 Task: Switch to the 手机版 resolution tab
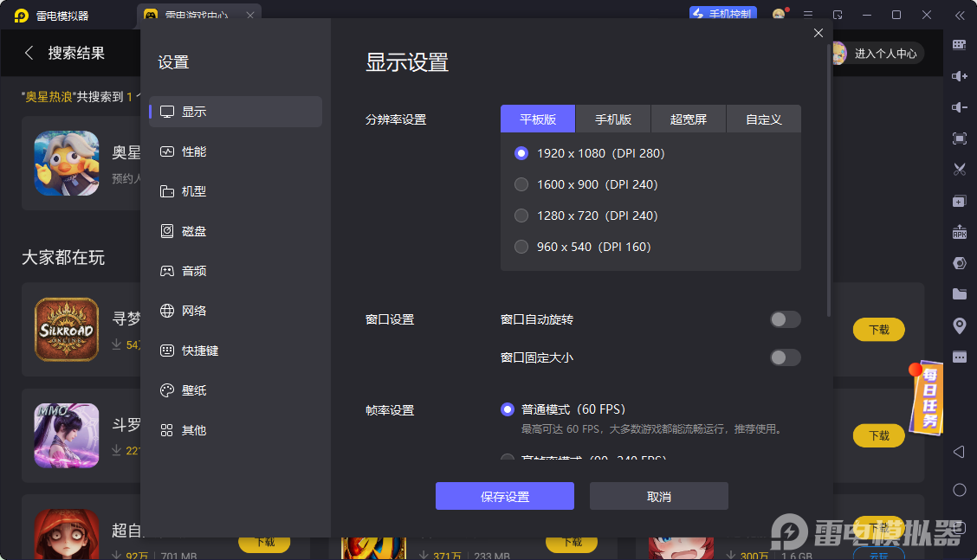coord(612,119)
